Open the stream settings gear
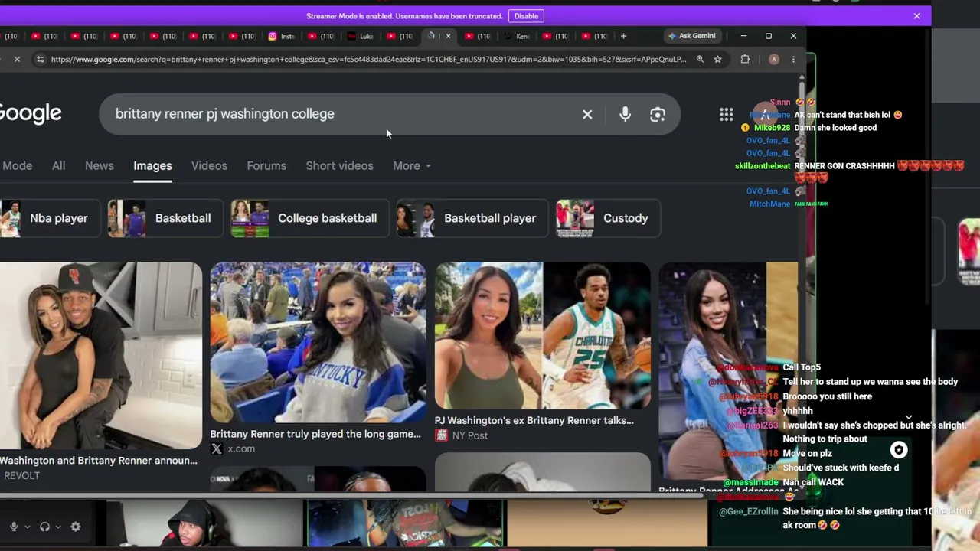 (75, 527)
